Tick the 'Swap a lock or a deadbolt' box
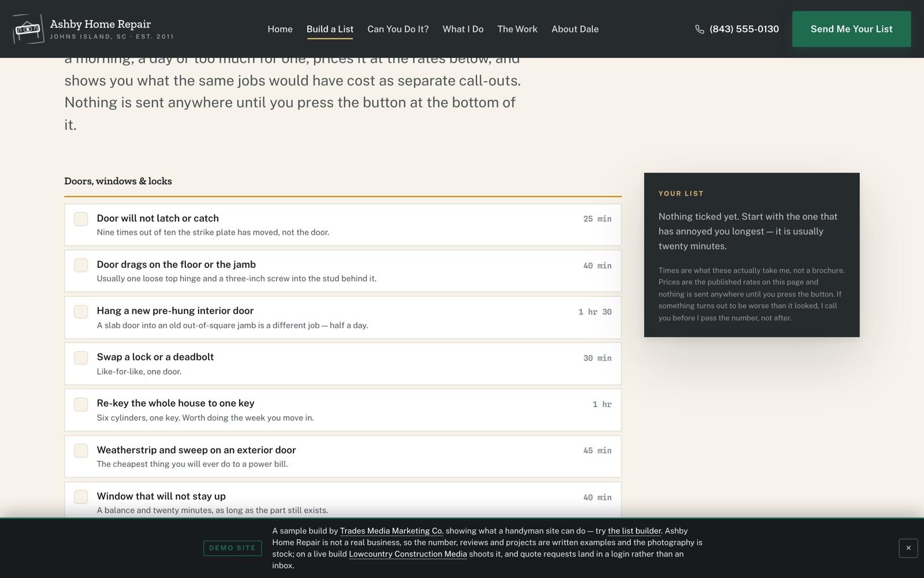The width and height of the screenshot is (924, 578). (81, 358)
